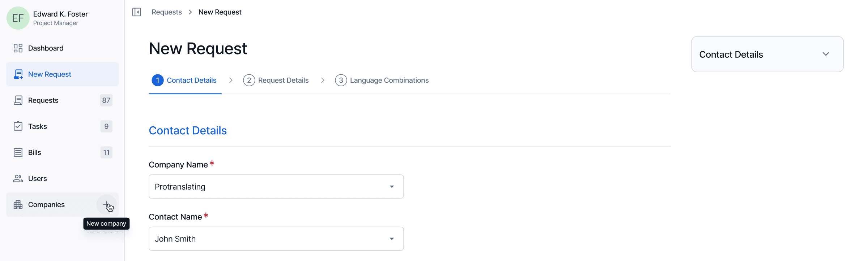Click the Users people icon
Viewport: 868px width, 261px height.
click(18, 178)
